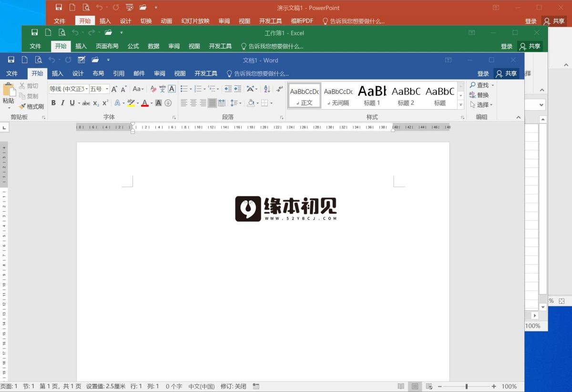572x392 pixels.
Task: Open the Change Case Aa dropdown
Action: click(138, 89)
